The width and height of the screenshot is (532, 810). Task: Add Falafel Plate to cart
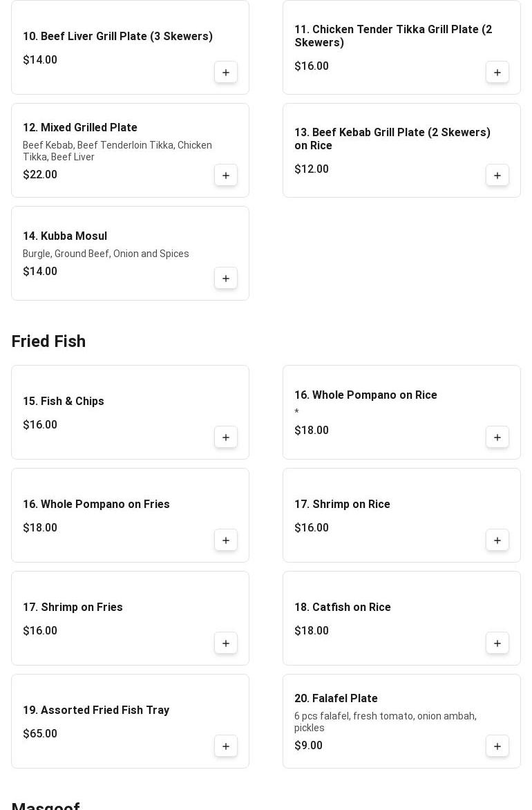pyautogui.click(x=497, y=746)
